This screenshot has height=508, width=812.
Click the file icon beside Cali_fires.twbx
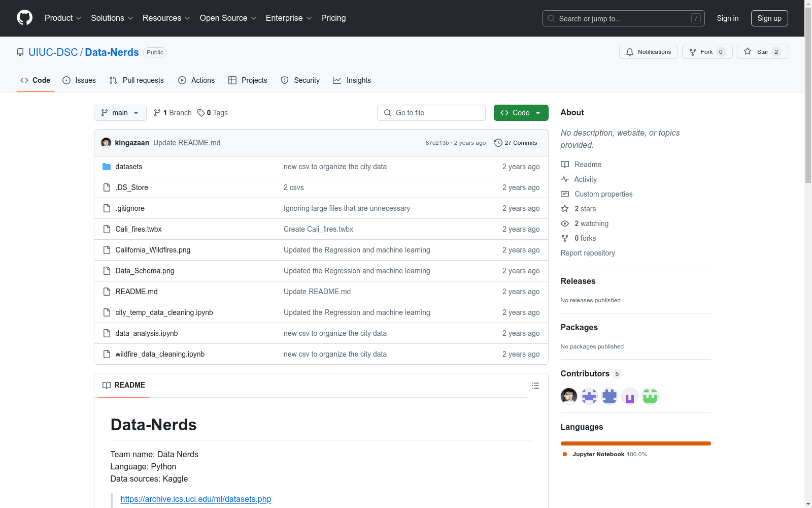pyautogui.click(x=107, y=229)
